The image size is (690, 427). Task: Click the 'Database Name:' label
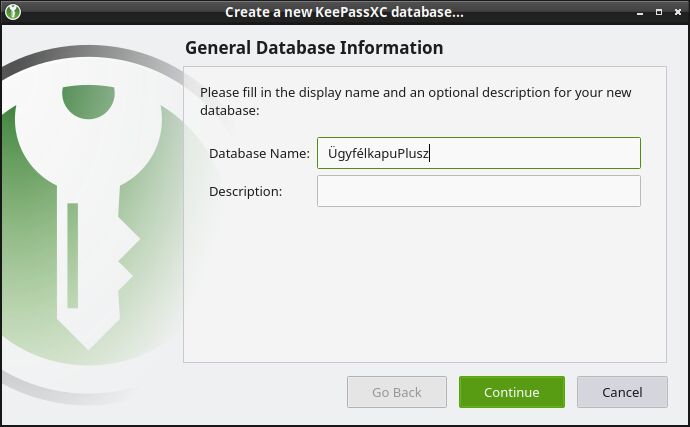click(x=259, y=153)
